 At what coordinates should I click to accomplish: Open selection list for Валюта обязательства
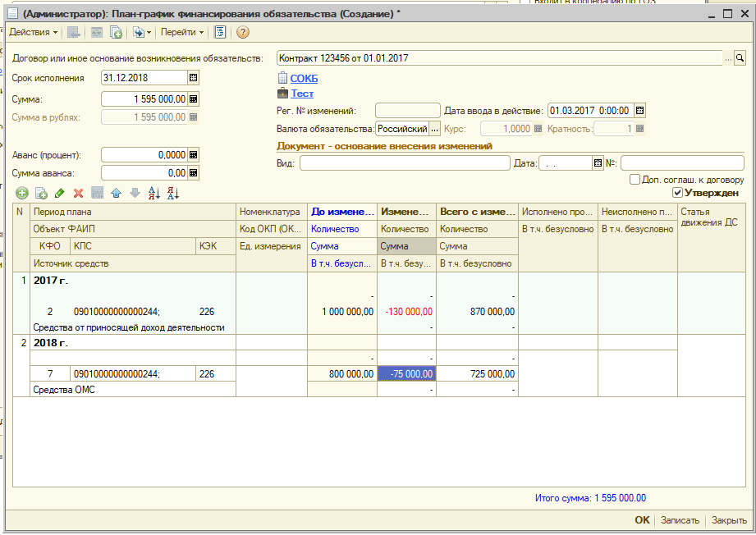(435, 129)
